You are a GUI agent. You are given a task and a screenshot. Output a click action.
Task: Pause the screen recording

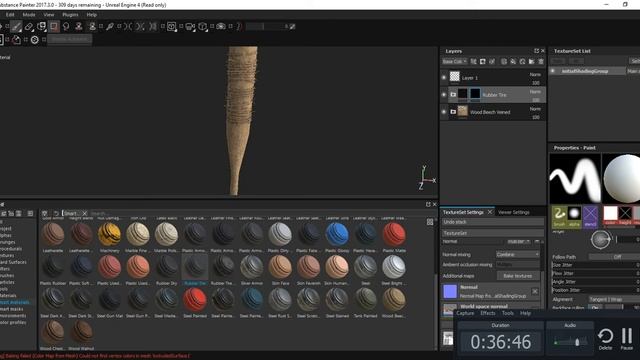(x=627, y=339)
